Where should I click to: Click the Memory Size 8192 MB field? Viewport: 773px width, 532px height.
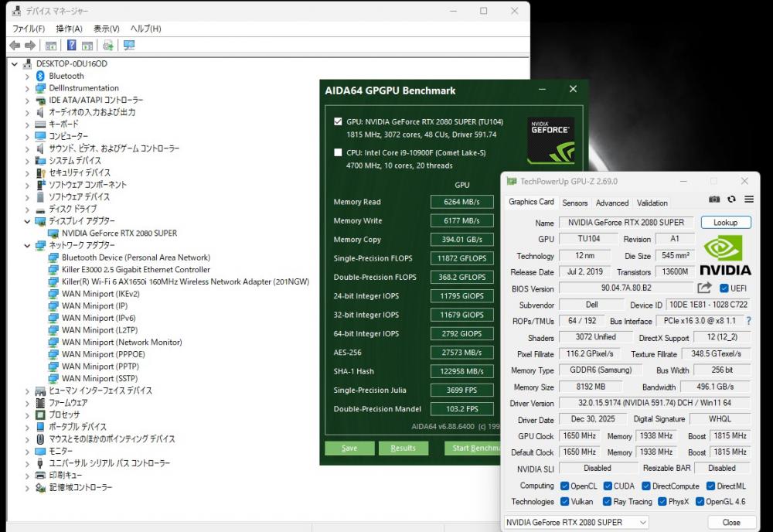(590, 387)
